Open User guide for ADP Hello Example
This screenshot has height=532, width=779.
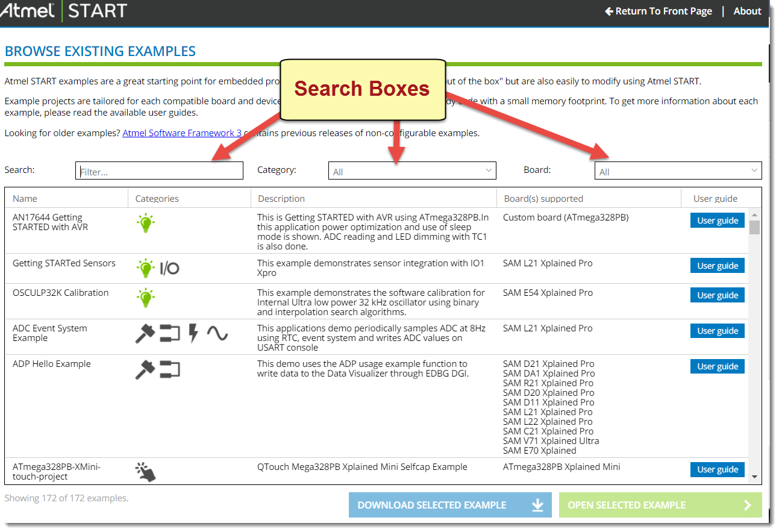pos(717,366)
